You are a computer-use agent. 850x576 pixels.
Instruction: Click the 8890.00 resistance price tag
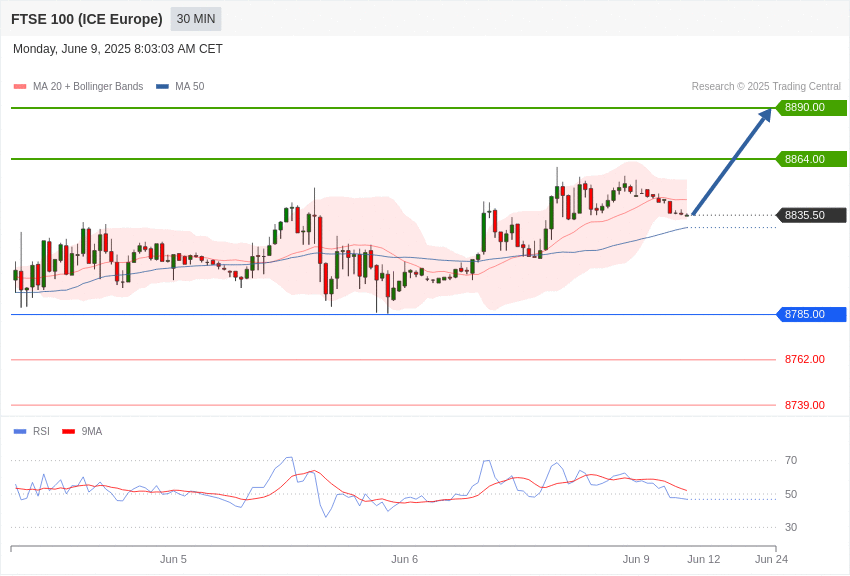pos(812,107)
